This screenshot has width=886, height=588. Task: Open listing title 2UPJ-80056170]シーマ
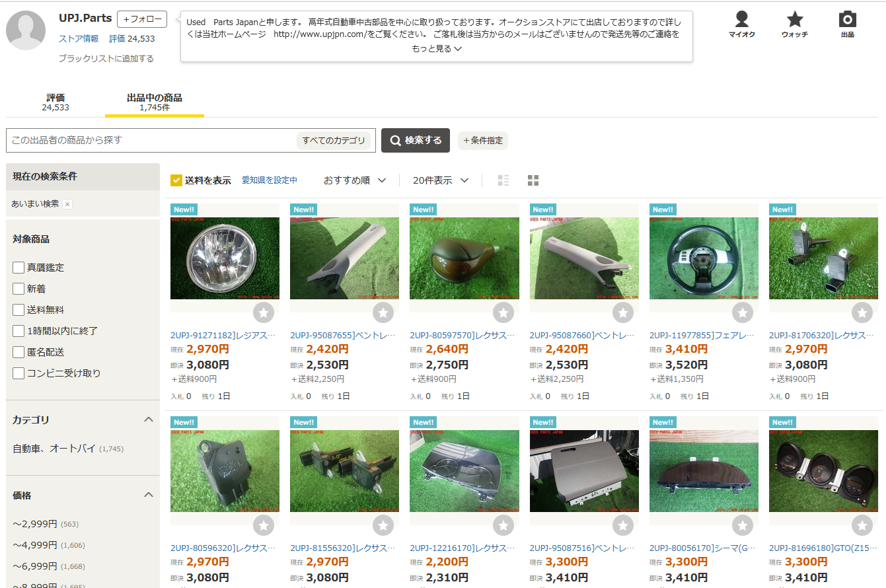click(x=703, y=548)
